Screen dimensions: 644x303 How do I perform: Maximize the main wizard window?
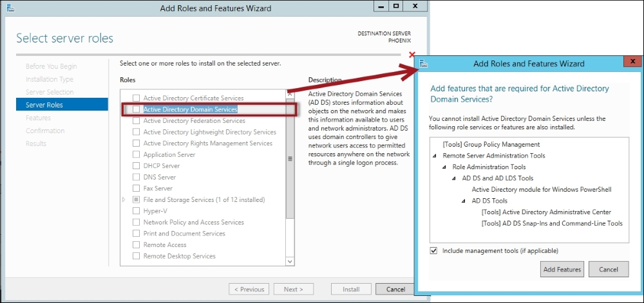396,6
